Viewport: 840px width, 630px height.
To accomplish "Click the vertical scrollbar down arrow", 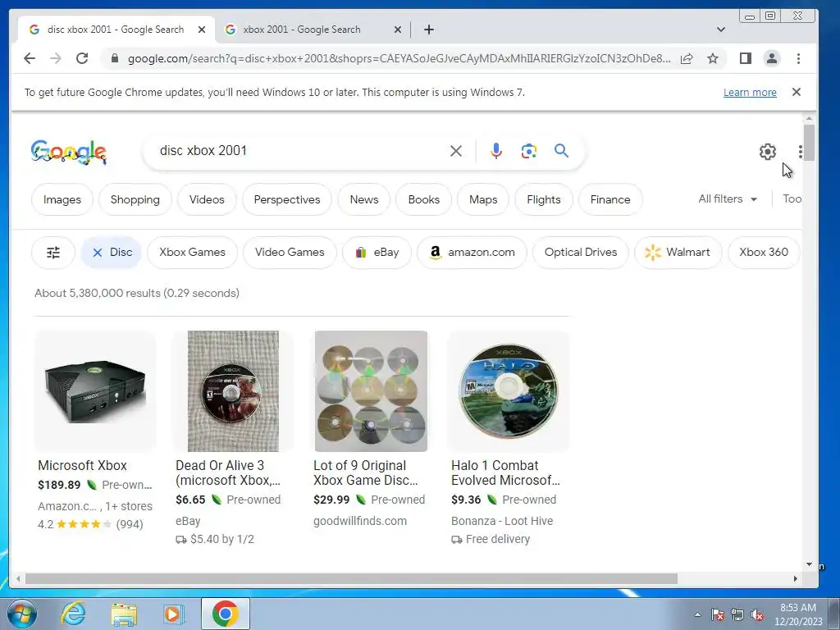I will click(x=809, y=564).
